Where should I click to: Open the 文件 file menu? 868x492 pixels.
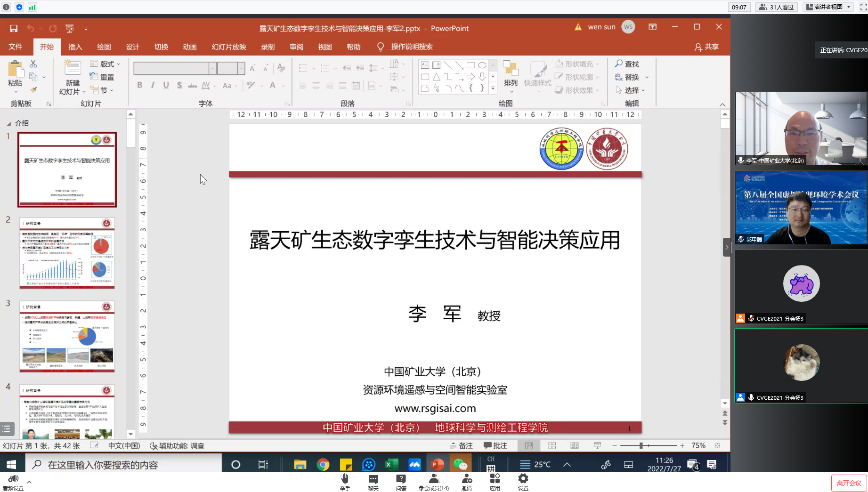[16, 47]
